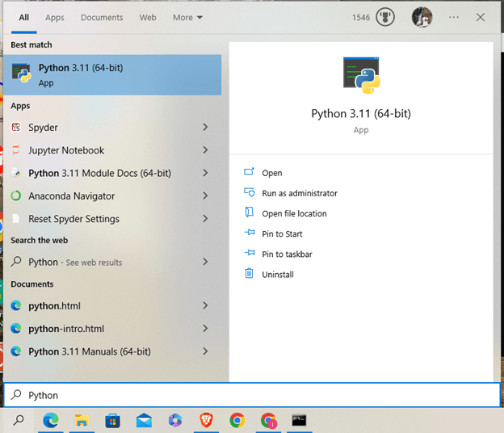504x433 pixels.
Task: Select Pin to taskbar
Action: (287, 254)
